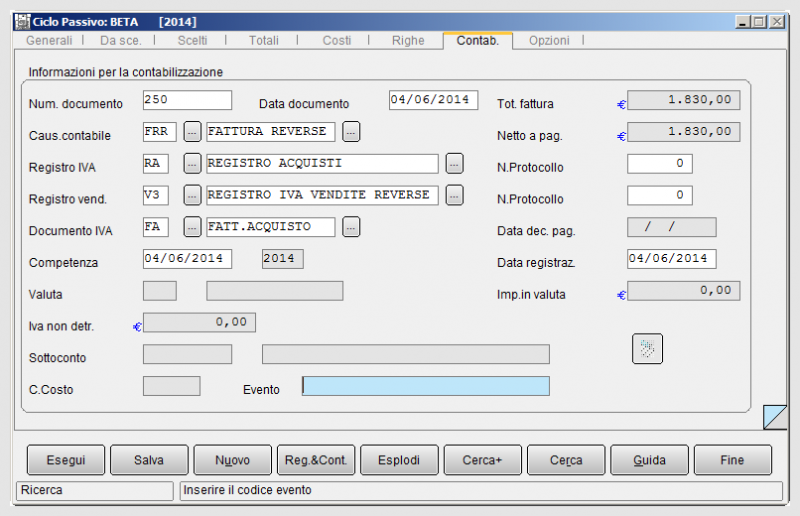Open the Scelti tab

point(192,40)
